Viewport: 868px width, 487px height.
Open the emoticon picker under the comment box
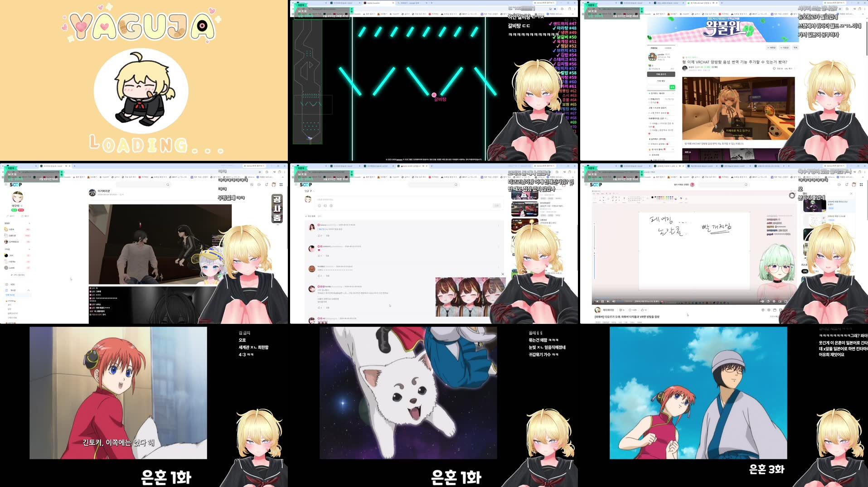coord(319,206)
